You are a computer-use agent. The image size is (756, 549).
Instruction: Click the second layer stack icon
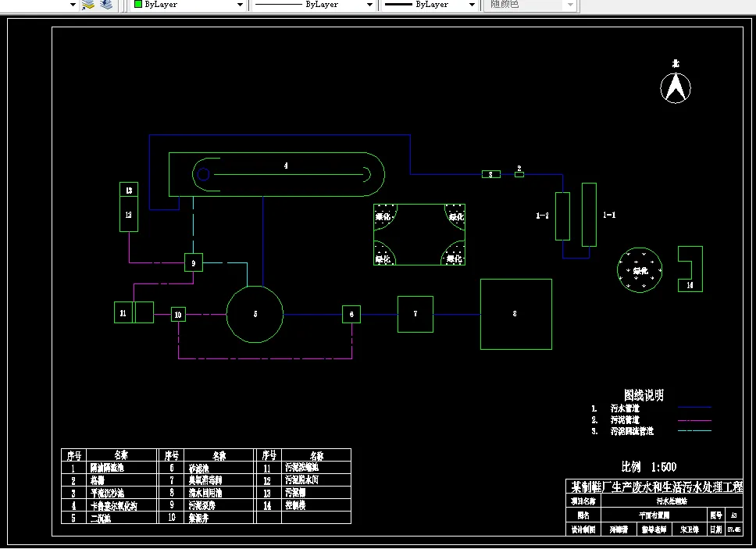(x=106, y=5)
